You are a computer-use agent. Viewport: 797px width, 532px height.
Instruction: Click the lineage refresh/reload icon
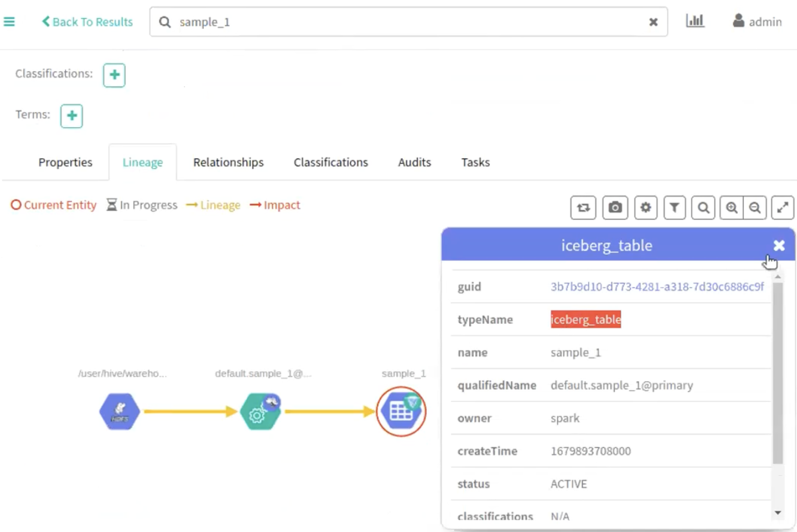583,208
